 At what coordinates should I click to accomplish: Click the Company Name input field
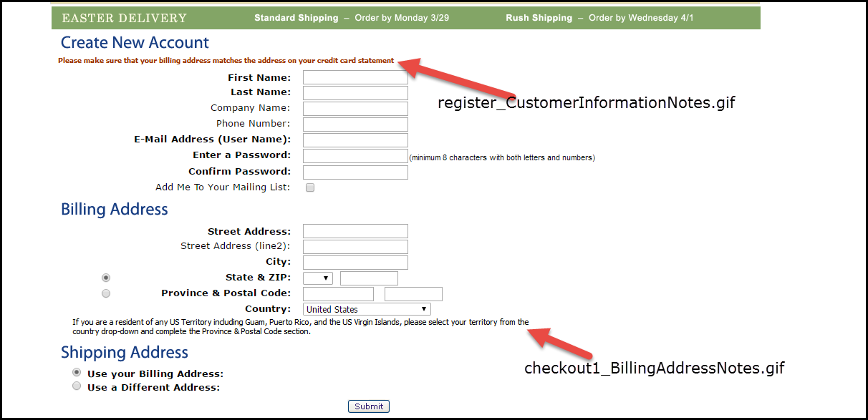pos(355,109)
